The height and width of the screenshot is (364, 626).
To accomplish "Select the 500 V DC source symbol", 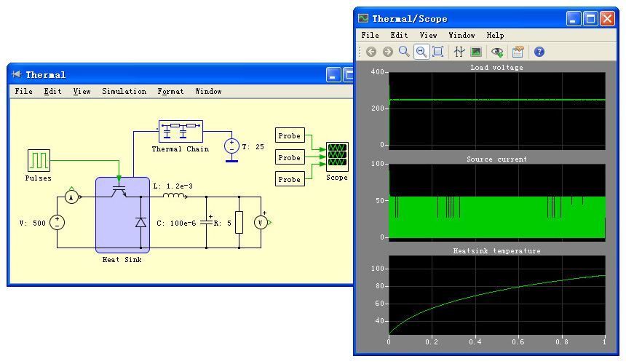I will 57,222.
